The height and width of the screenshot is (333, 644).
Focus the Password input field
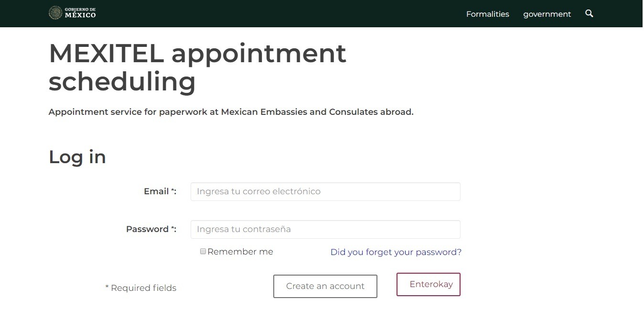[325, 229]
